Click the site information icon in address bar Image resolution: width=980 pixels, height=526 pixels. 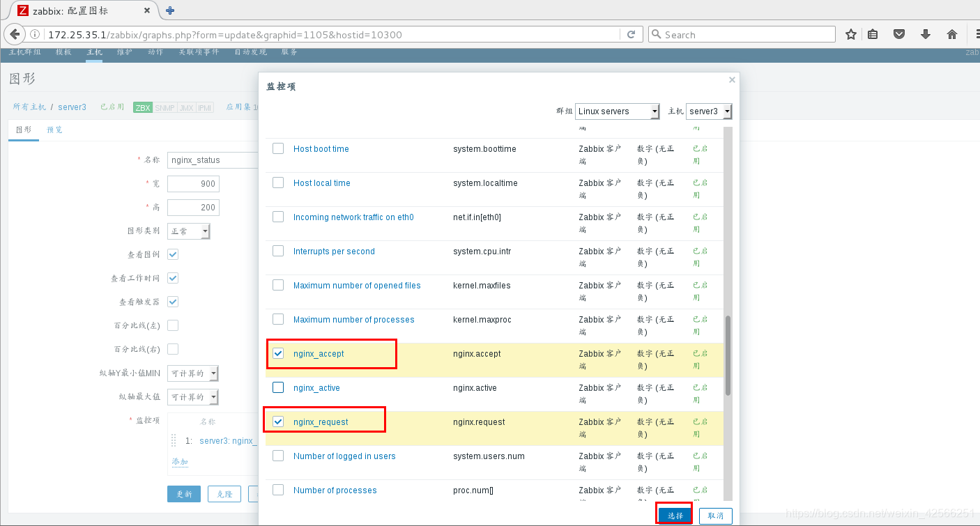tap(36, 35)
